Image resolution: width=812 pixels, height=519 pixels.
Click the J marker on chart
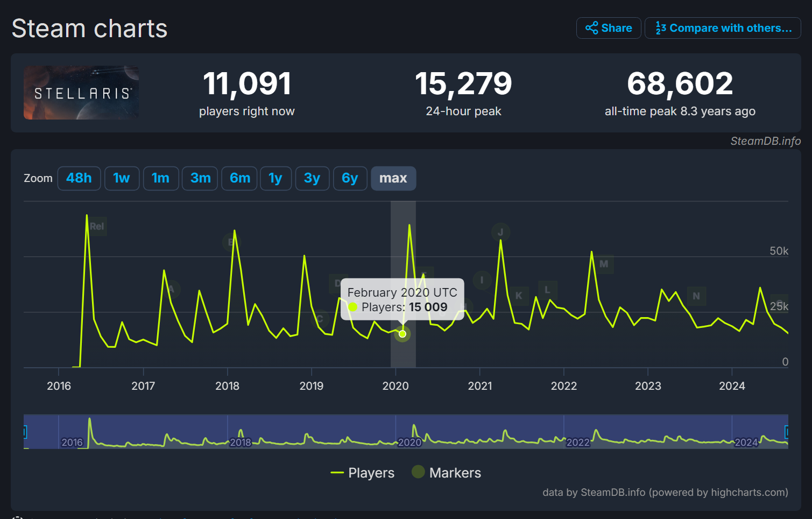[500, 232]
